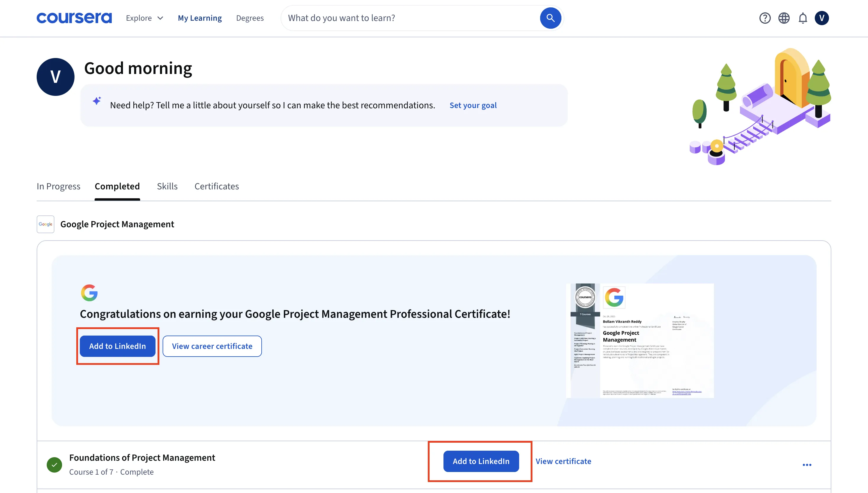Click the Coursera logo
Viewport: 868px width, 493px height.
coord(74,18)
